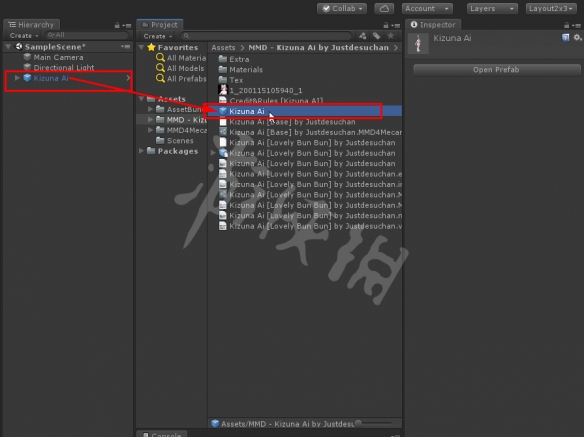Collapse the Assets folder tree
This screenshot has height=437, width=584.
[x=141, y=99]
